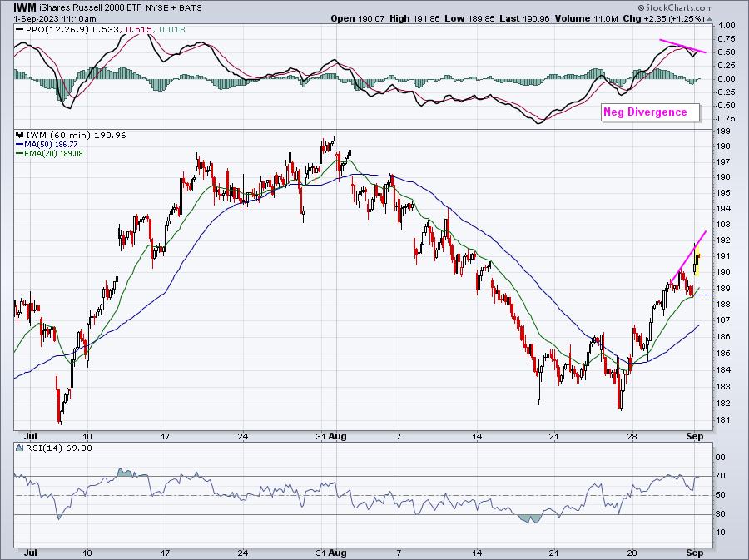Click the yellow-highlighted latest candlestick
This screenshot has height=560, width=749.
pos(698,260)
